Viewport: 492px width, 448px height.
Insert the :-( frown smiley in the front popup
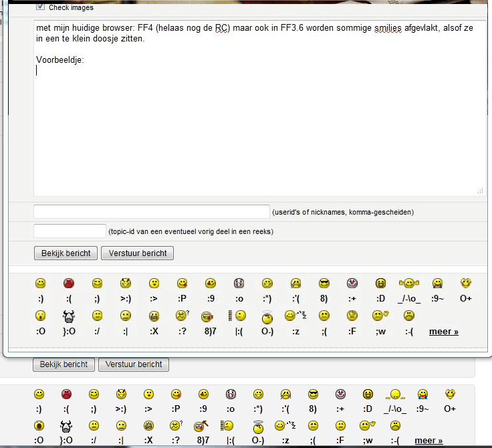[x=409, y=316]
